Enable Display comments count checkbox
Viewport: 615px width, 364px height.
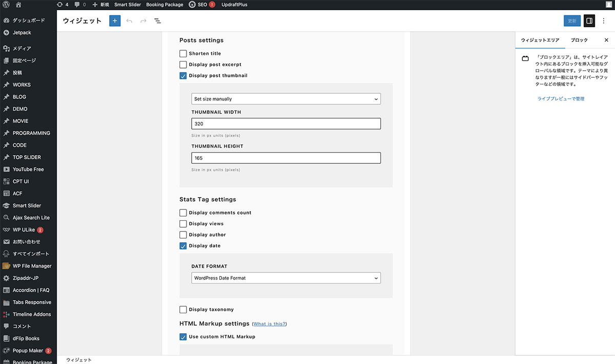(183, 213)
